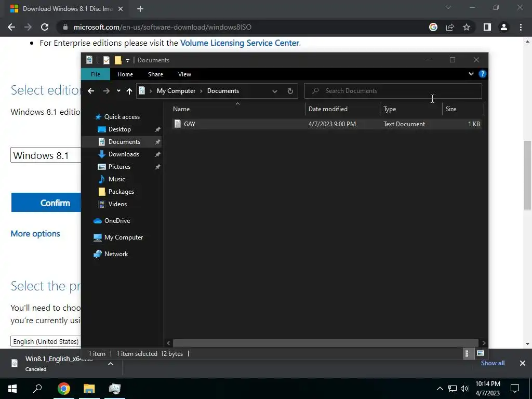
Task: Select OneDrive in navigation pane
Action: tap(117, 220)
